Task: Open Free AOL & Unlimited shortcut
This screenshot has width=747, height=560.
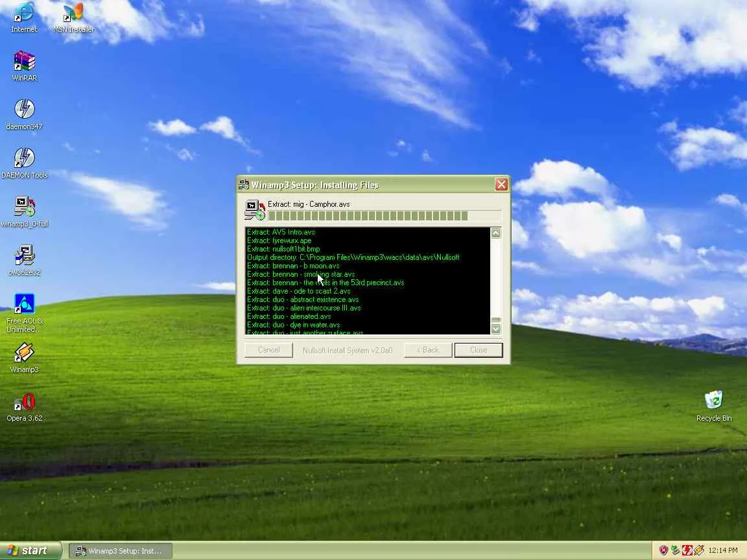Action: click(x=24, y=313)
